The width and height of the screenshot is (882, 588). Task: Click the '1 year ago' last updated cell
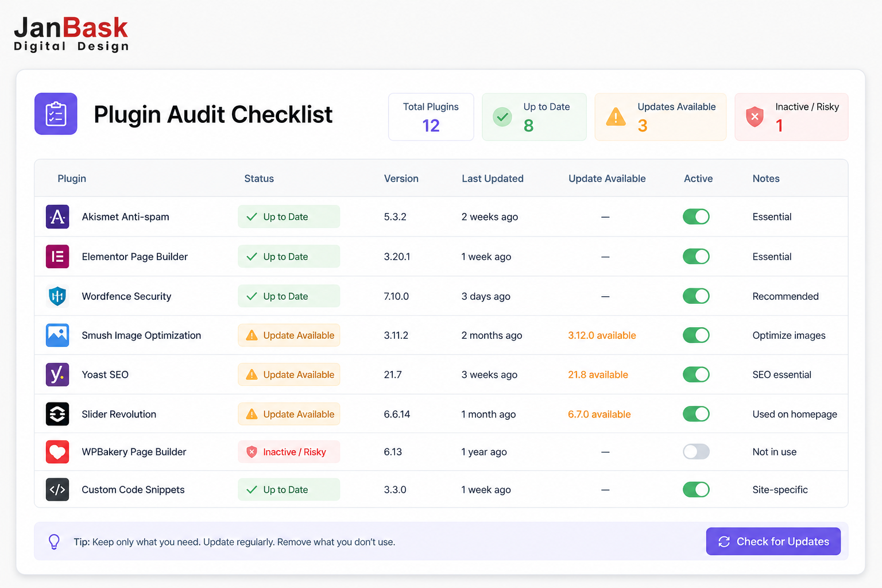point(484,452)
